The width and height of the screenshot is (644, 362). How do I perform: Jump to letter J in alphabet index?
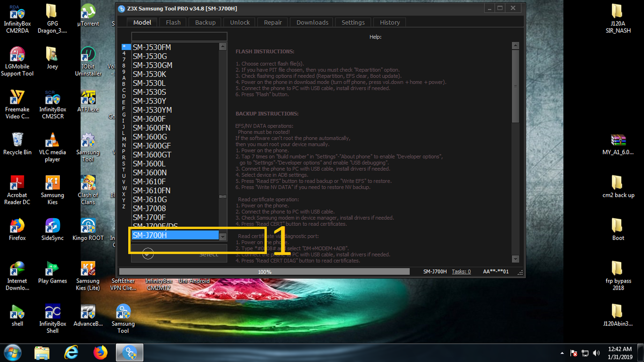coord(124,127)
